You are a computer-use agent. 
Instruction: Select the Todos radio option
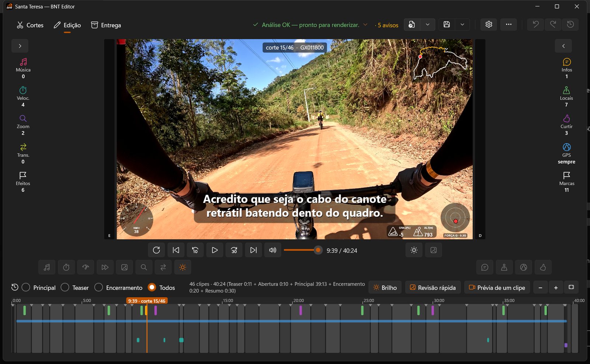162,288
